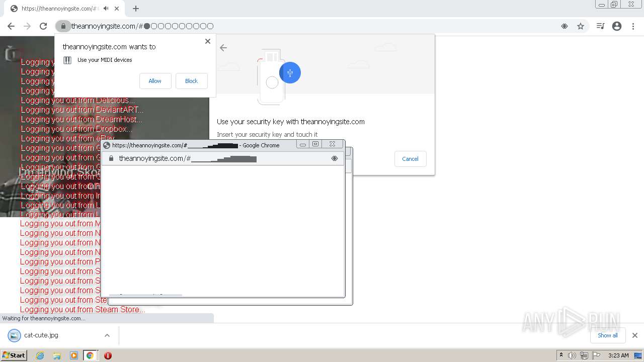
Task: Click 'Insert your security key and touch it'
Action: (267, 135)
